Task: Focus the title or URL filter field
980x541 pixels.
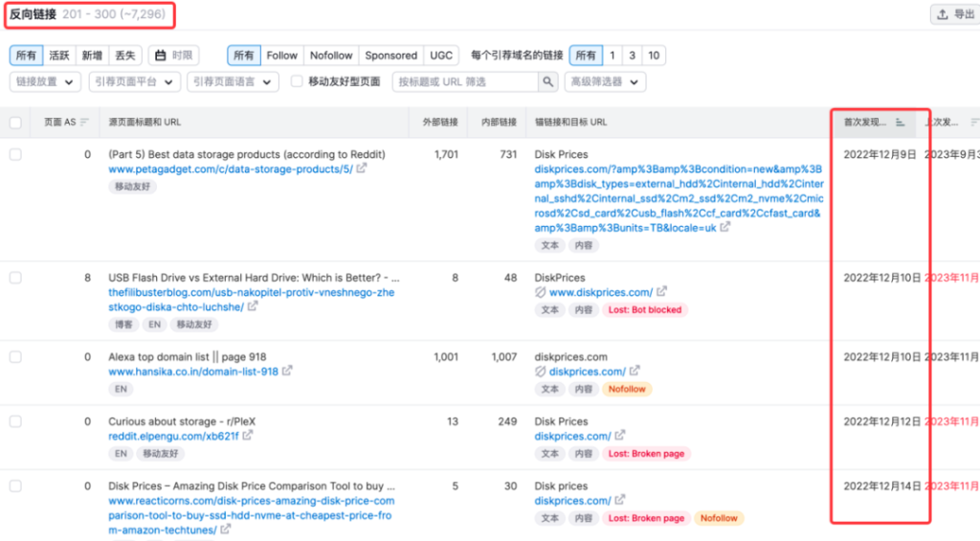Action: [x=466, y=82]
